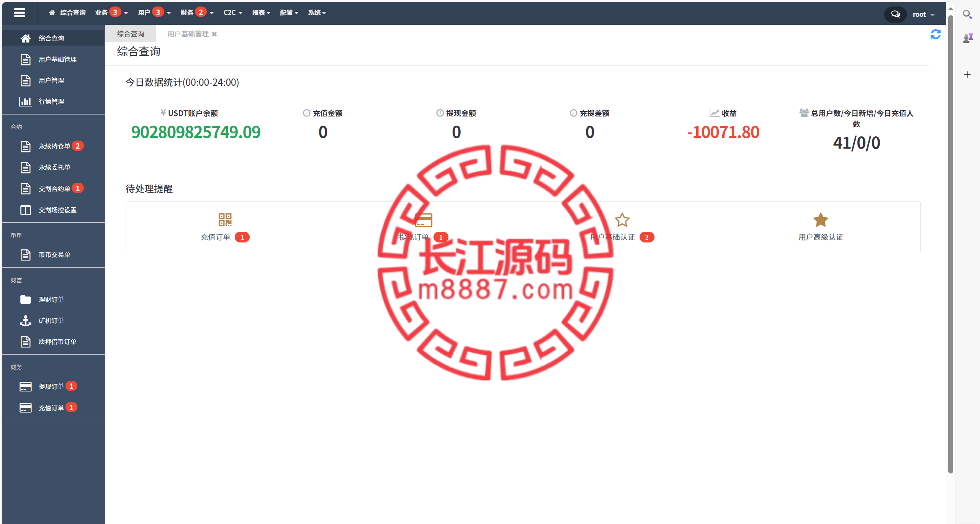The width and height of the screenshot is (980, 524).
Task: Click the home icon in top navbar
Action: click(x=52, y=13)
